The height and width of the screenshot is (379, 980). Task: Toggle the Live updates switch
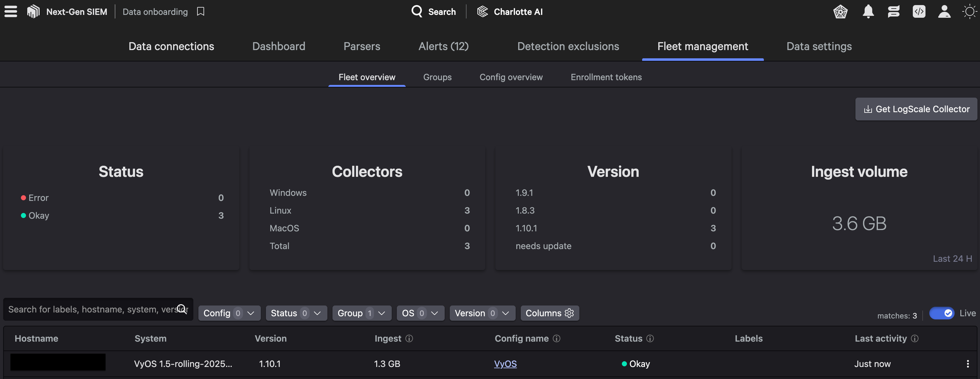click(x=941, y=313)
